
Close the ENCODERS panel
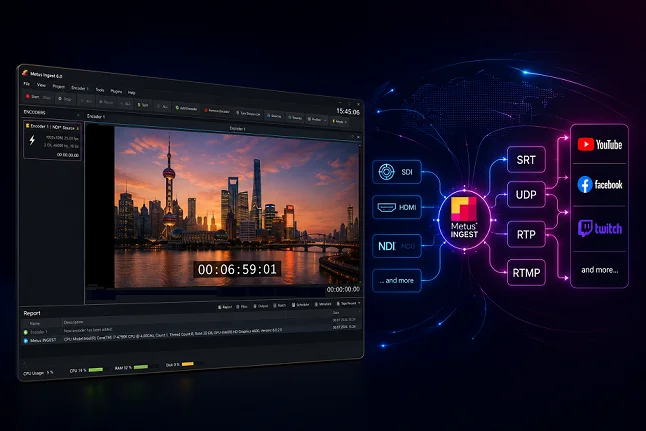78,115
